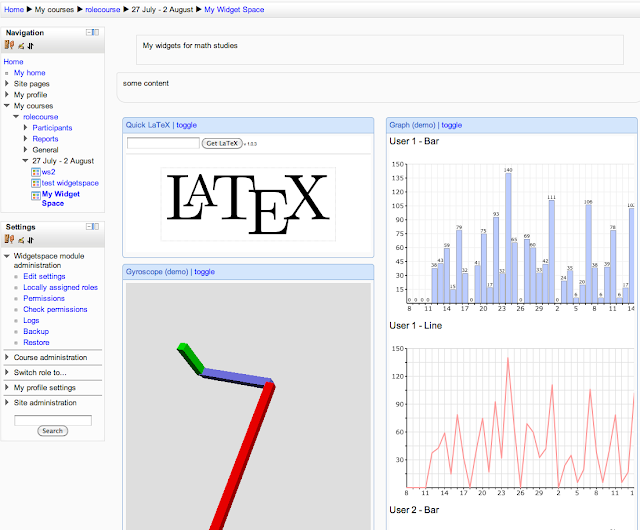This screenshot has width=640, height=530.
Task: Click the red bar in Gyroscope view
Action: [243, 455]
